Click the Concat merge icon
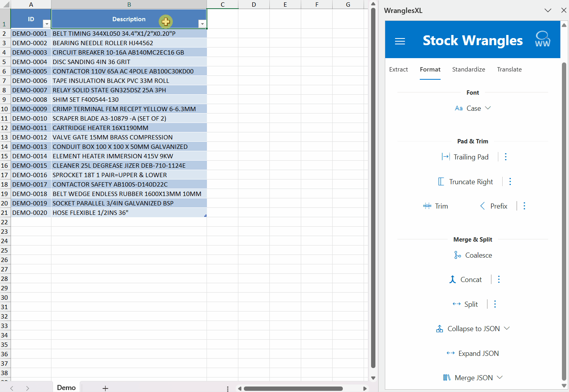 point(452,279)
